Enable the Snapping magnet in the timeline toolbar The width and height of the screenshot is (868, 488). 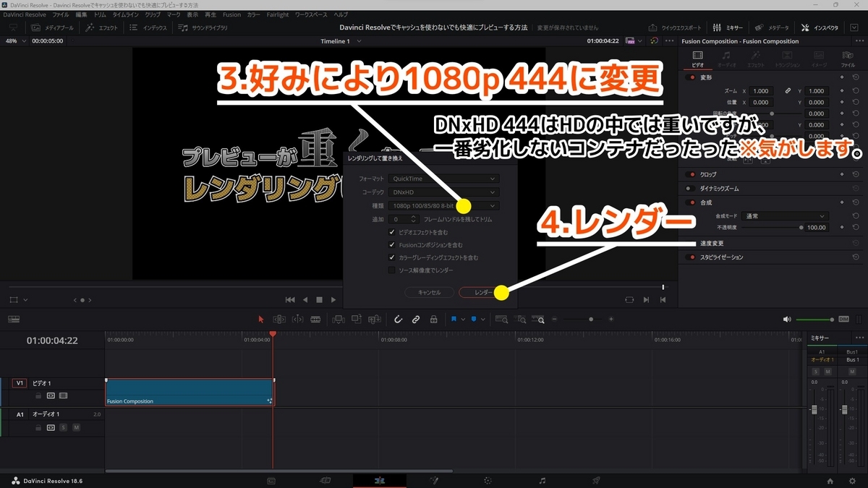[x=398, y=319]
